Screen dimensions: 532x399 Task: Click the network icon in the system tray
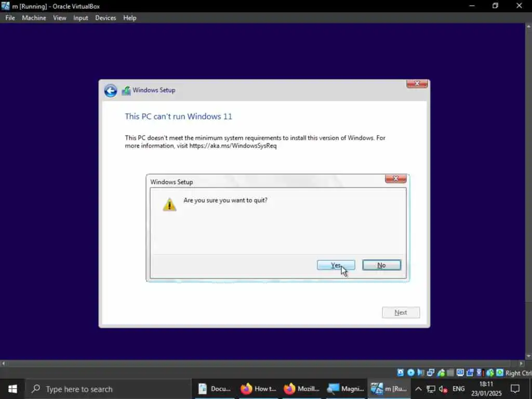click(x=431, y=389)
